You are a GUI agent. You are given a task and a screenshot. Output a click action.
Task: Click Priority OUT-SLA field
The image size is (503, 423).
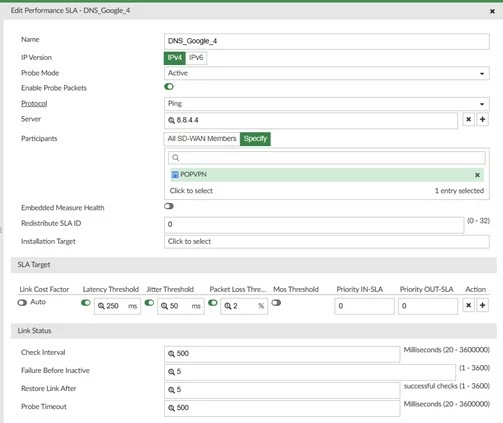pyautogui.click(x=428, y=306)
